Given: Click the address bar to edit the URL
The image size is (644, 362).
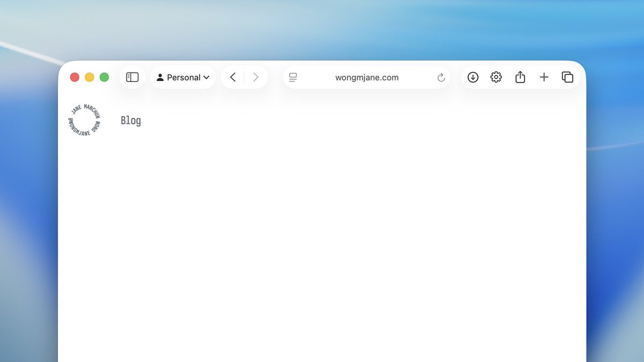Looking at the screenshot, I should point(367,77).
